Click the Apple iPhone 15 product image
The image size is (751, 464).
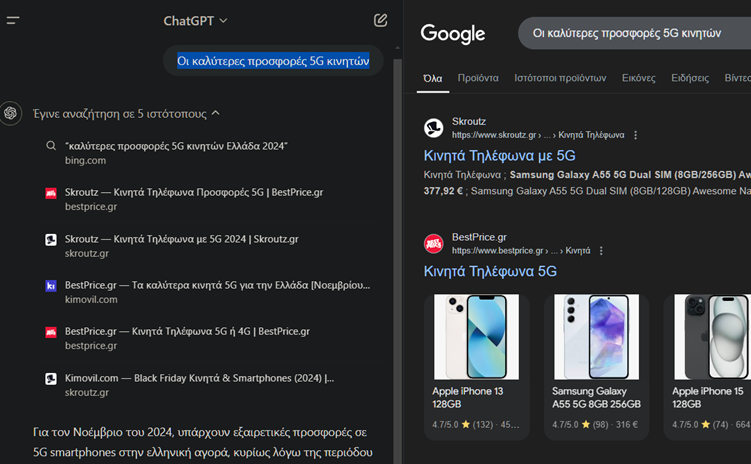(712, 337)
